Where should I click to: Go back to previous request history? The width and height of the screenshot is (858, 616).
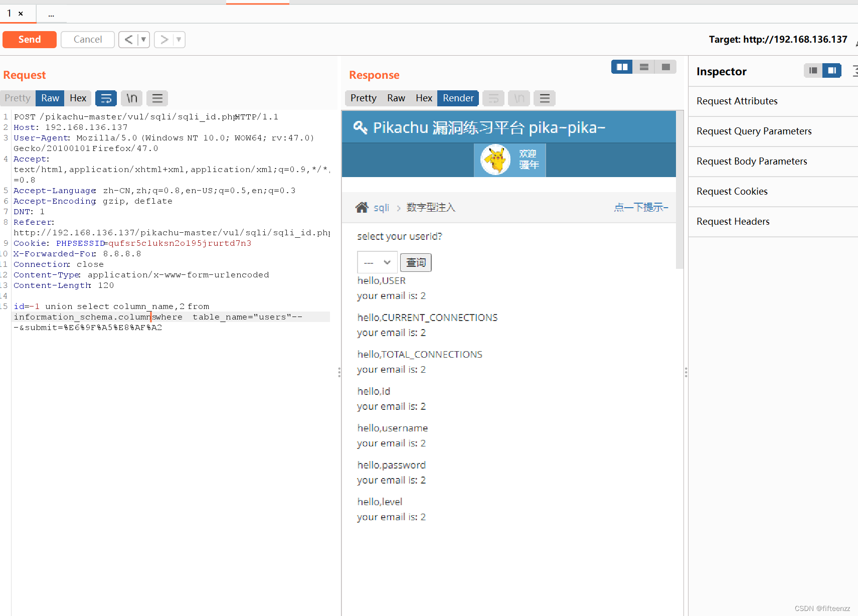(x=128, y=40)
